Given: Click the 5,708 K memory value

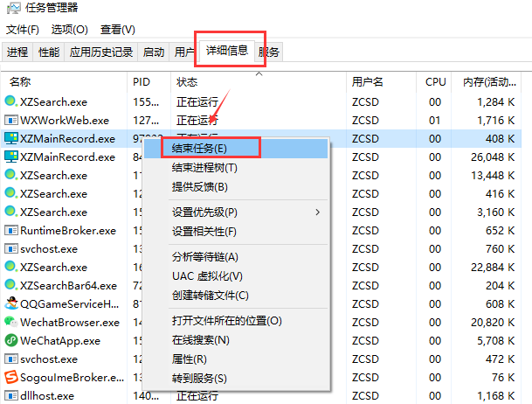Looking at the screenshot, I should pos(495,340).
